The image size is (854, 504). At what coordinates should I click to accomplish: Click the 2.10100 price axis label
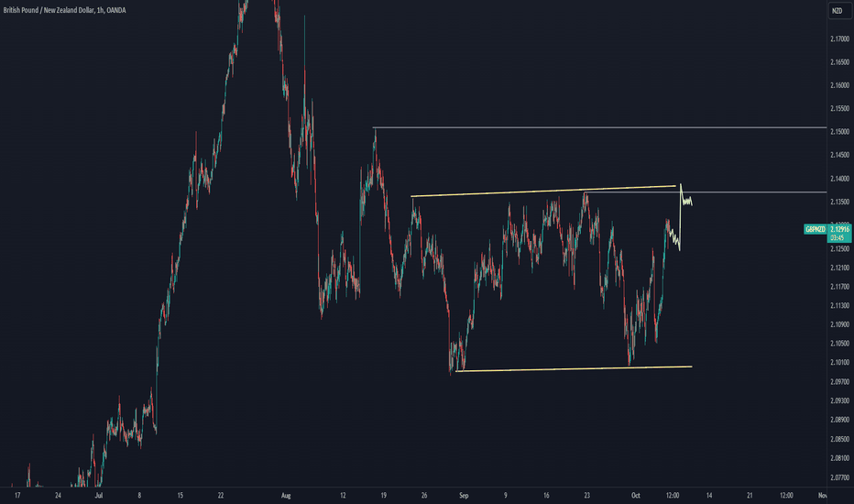pos(839,362)
